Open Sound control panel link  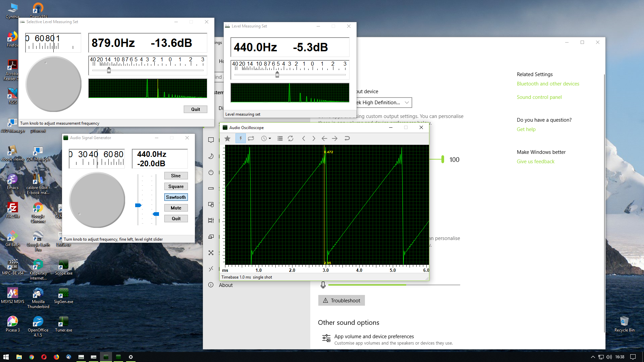point(539,97)
